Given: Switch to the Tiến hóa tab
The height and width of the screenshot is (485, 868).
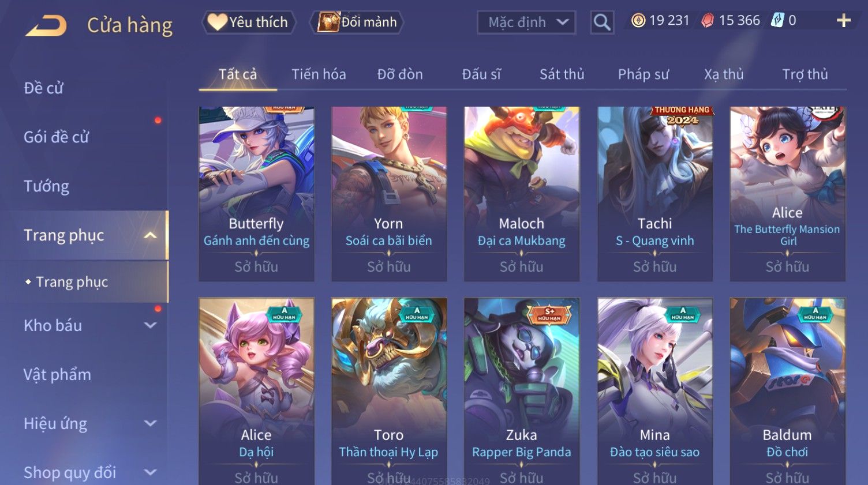Looking at the screenshot, I should pyautogui.click(x=319, y=74).
